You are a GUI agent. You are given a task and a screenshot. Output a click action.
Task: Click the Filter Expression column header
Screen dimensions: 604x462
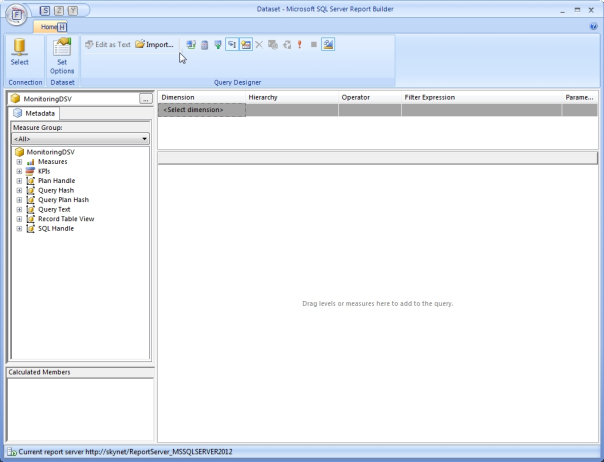[x=482, y=97]
